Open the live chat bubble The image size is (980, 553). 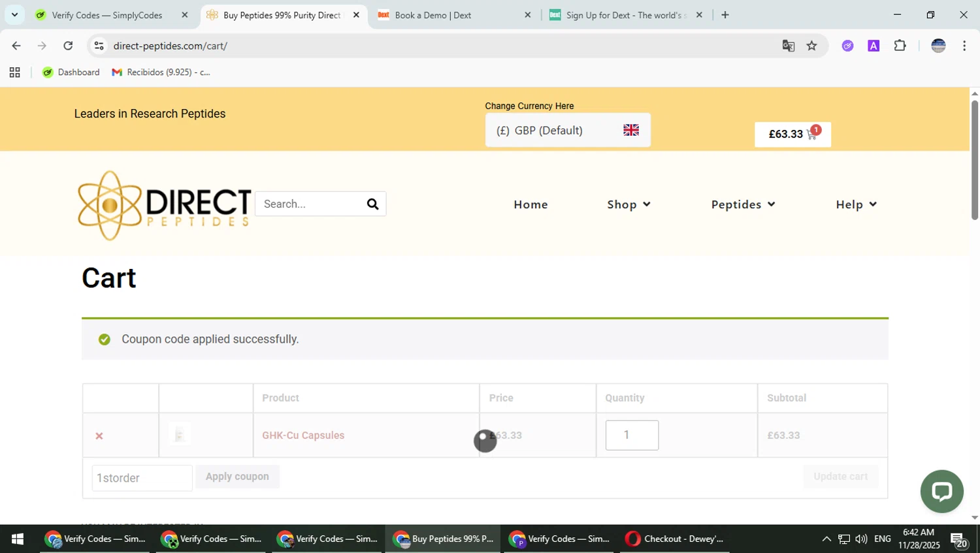pos(941,491)
